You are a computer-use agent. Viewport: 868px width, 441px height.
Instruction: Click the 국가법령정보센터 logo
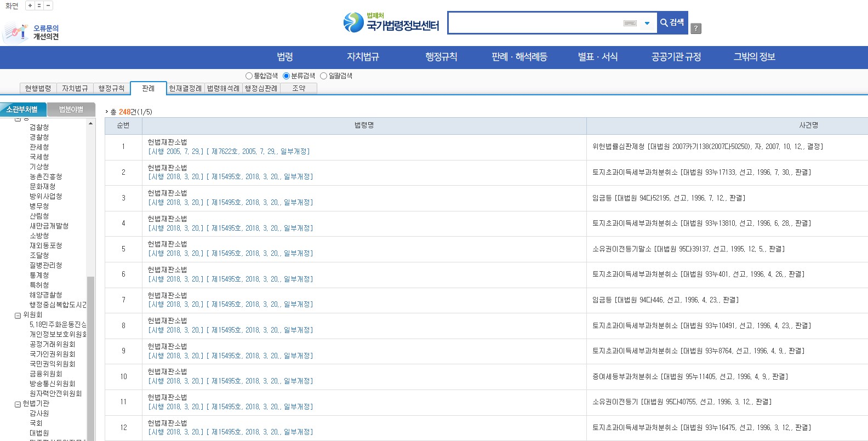pos(391,22)
